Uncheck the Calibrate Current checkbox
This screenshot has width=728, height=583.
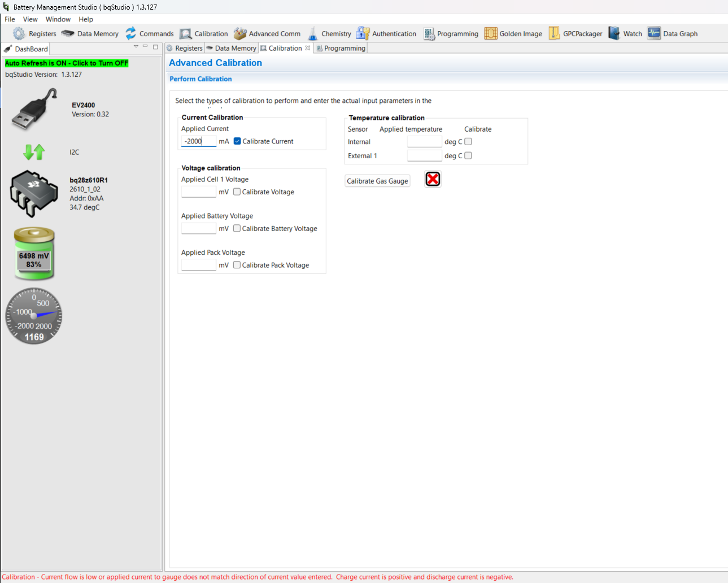(237, 141)
